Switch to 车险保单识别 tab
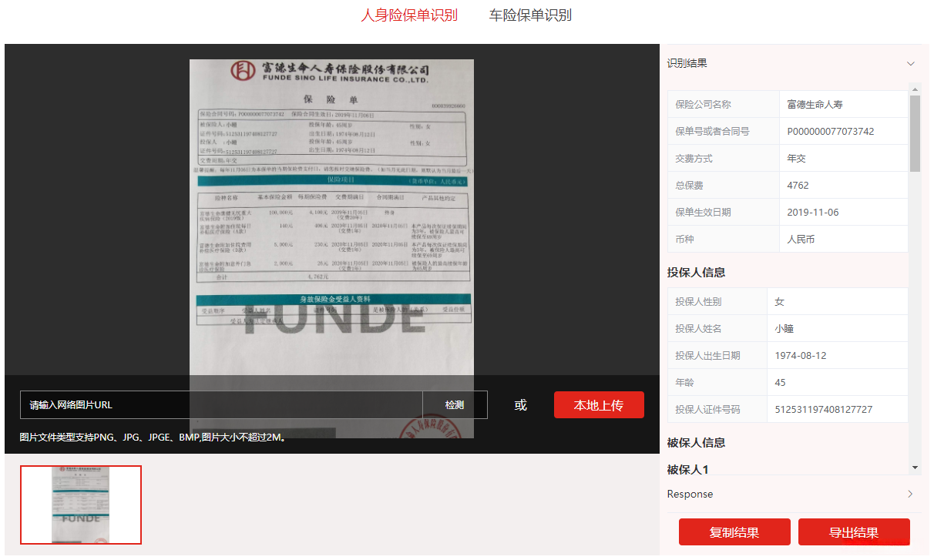This screenshot has width=934, height=560. [x=530, y=15]
